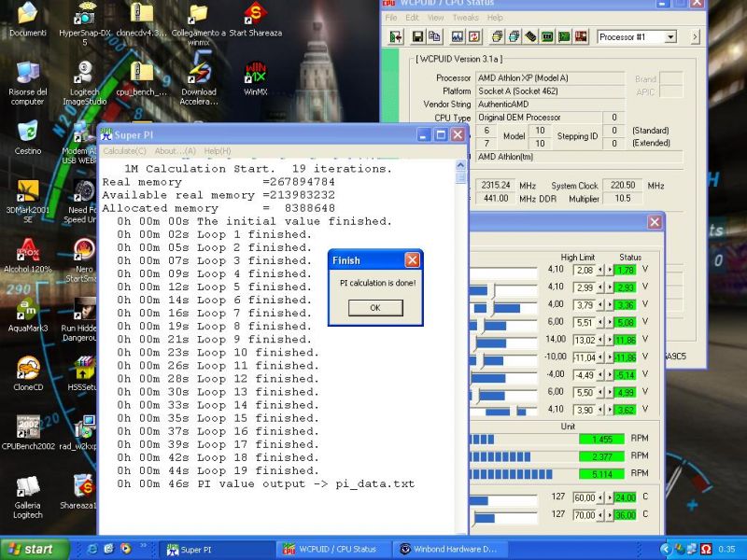This screenshot has width=747, height=560.
Task: Click the red system board icon in WCPUID
Action: click(x=581, y=36)
